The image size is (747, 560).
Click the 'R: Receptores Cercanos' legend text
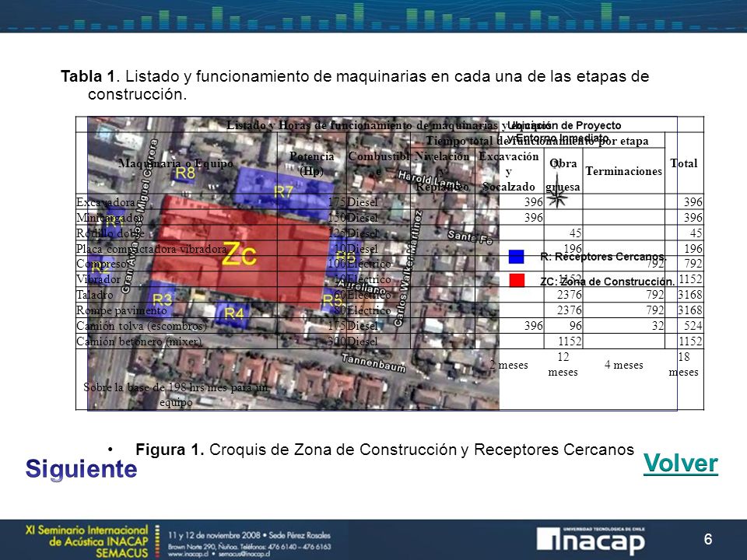602,257
